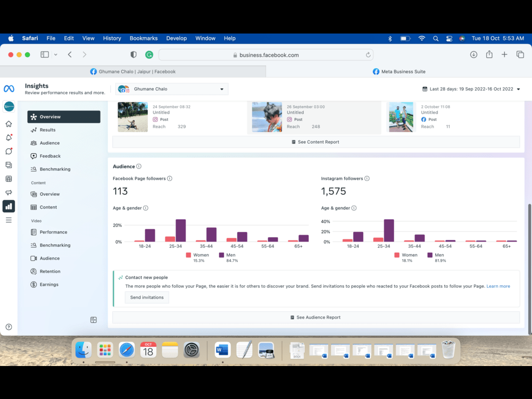Open the Meta logo home icon
Viewport: 532px width, 399px height.
click(9, 89)
